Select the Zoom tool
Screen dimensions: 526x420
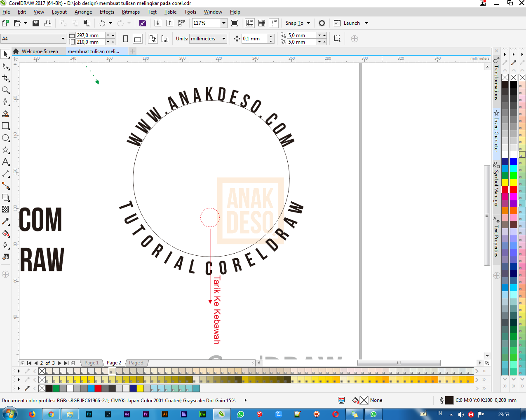tap(5, 90)
